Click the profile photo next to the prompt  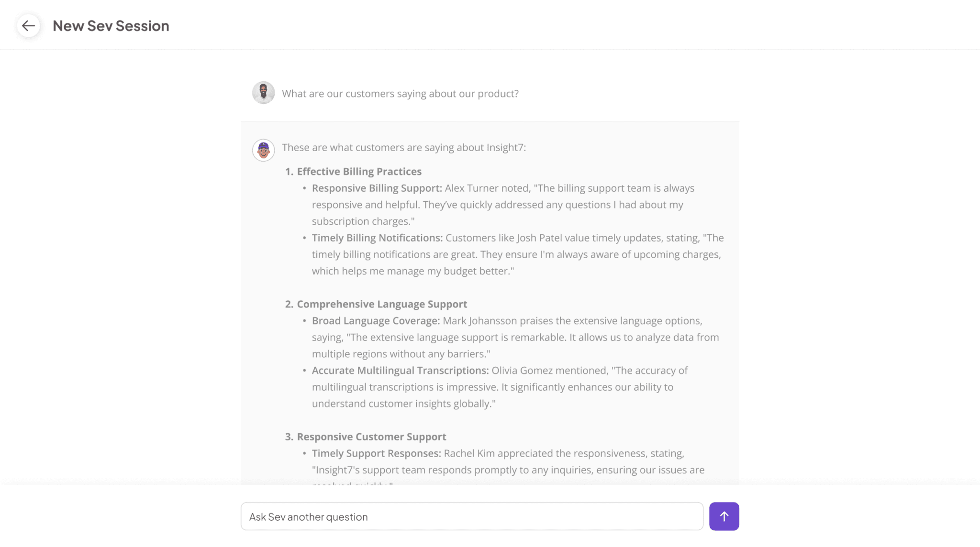click(263, 92)
